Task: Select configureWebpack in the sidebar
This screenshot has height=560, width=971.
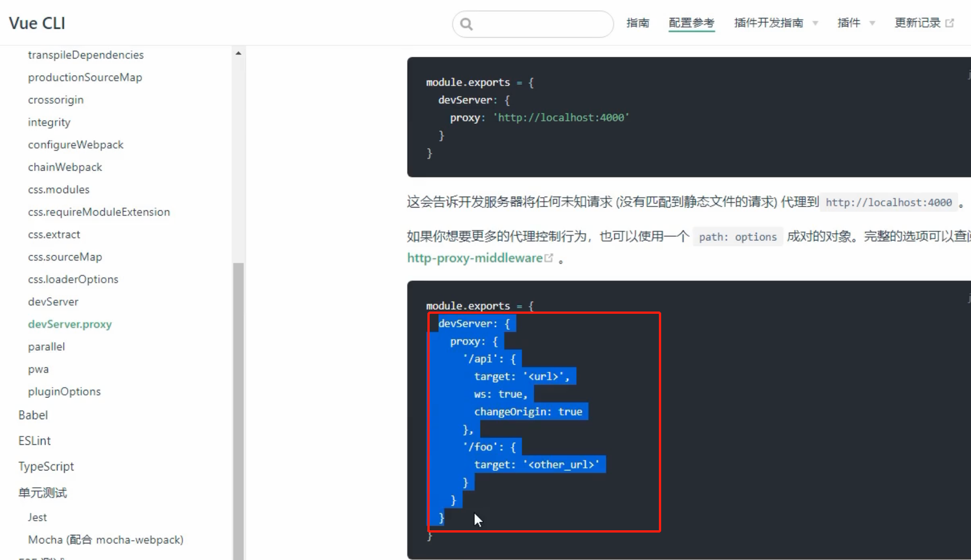Action: point(76,145)
